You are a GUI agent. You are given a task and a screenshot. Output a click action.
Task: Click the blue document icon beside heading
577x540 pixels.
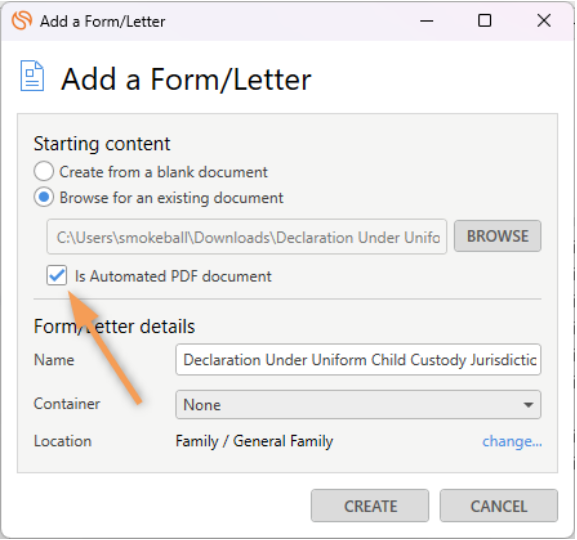pyautogui.click(x=32, y=76)
